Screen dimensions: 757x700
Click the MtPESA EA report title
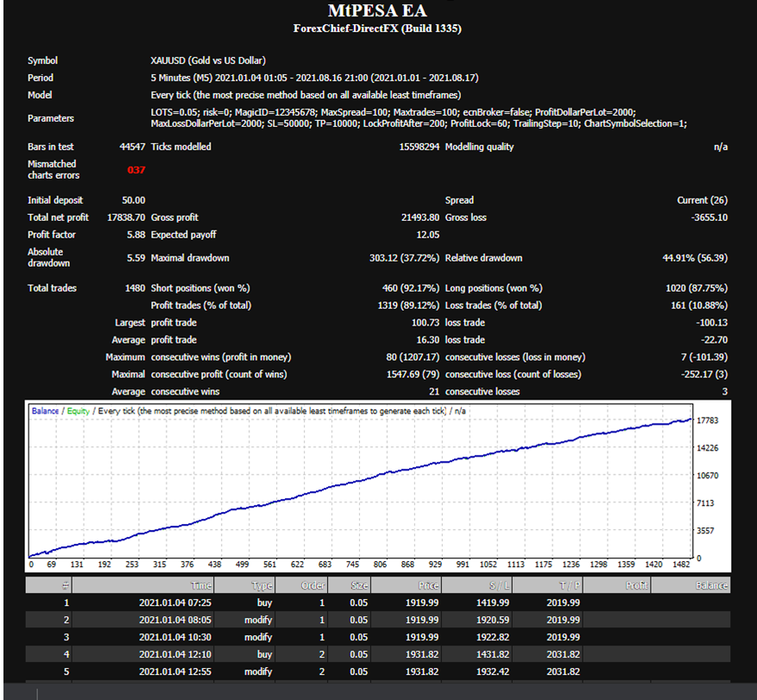[x=377, y=11]
